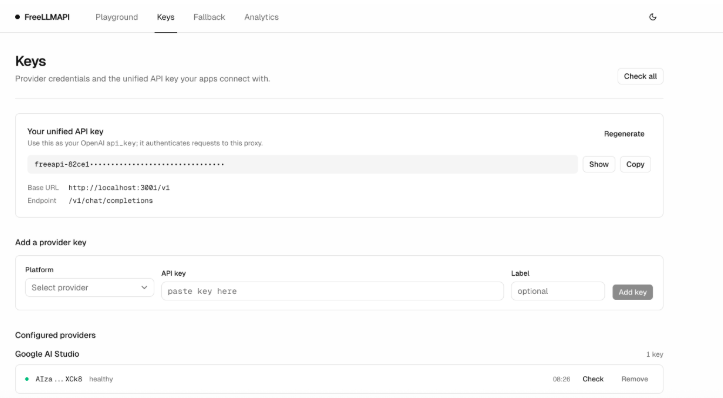Remove the AIza...XCk8 key
723x398 pixels.
click(634, 379)
